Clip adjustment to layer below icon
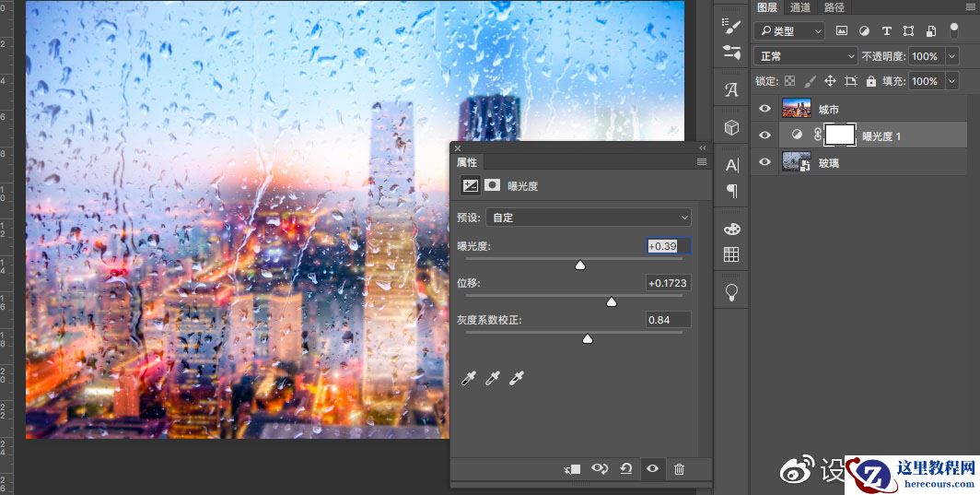 pyautogui.click(x=572, y=468)
